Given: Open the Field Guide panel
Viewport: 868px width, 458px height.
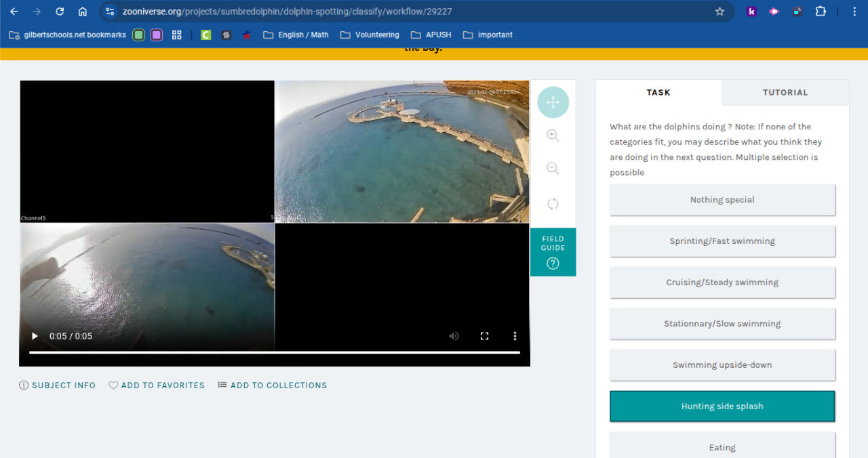Looking at the screenshot, I should pos(553,252).
